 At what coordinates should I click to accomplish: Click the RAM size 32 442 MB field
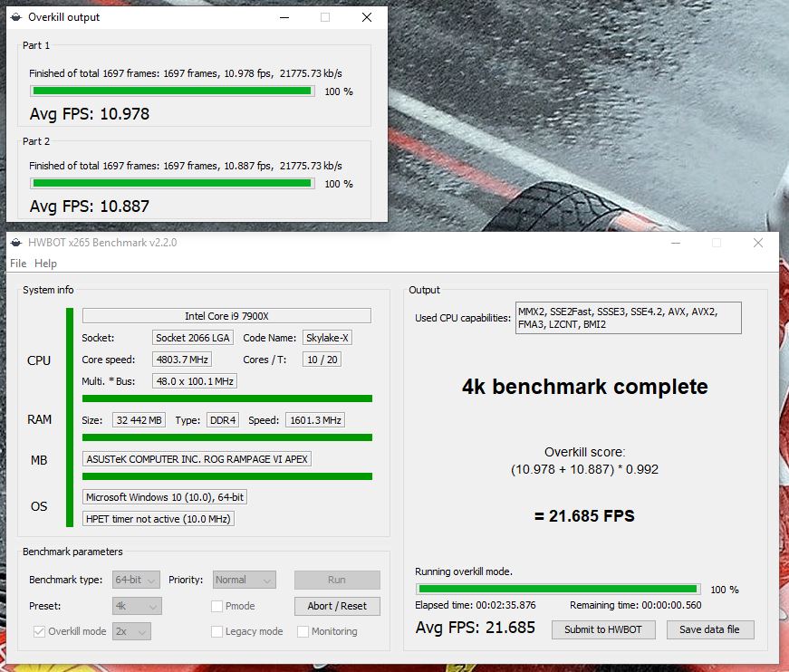coord(139,420)
